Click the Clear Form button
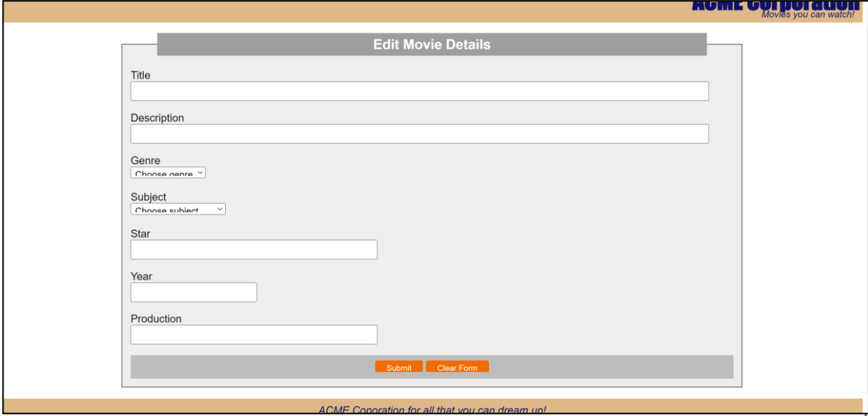The height and width of the screenshot is (416, 868). 457,366
